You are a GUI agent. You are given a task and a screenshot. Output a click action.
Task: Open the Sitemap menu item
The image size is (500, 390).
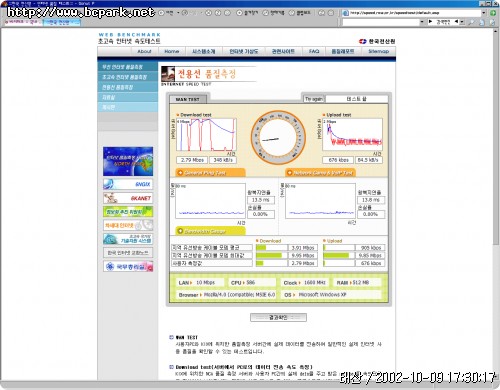pyautogui.click(x=378, y=51)
